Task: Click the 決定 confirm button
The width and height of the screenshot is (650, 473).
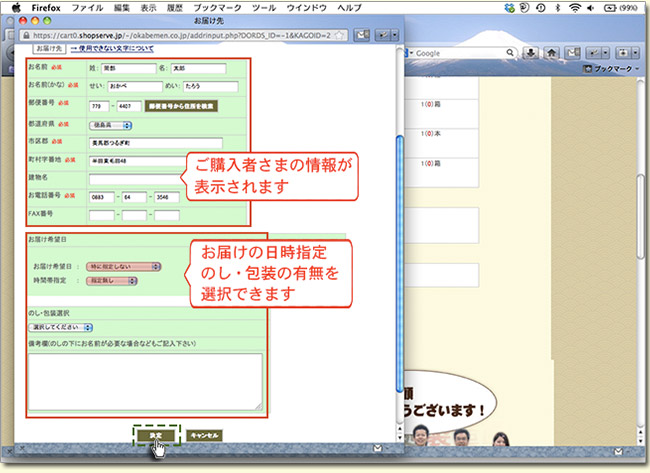Action: coord(156,436)
